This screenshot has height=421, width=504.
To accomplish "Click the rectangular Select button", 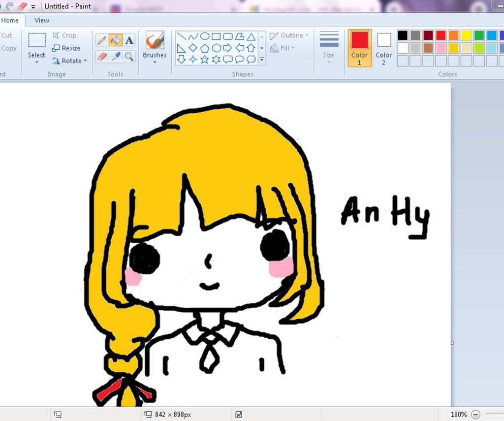I will 36,40.
